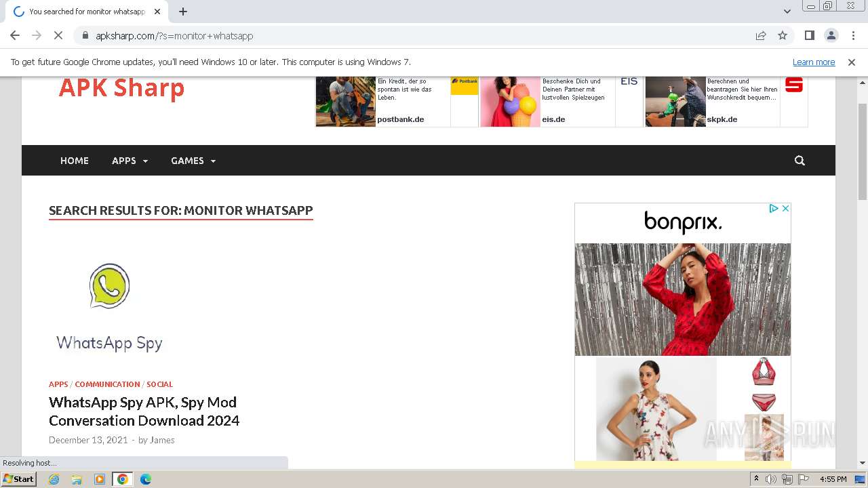This screenshot has width=868, height=488.
Task: Launch Internet Explorer from taskbar
Action: [x=54, y=479]
